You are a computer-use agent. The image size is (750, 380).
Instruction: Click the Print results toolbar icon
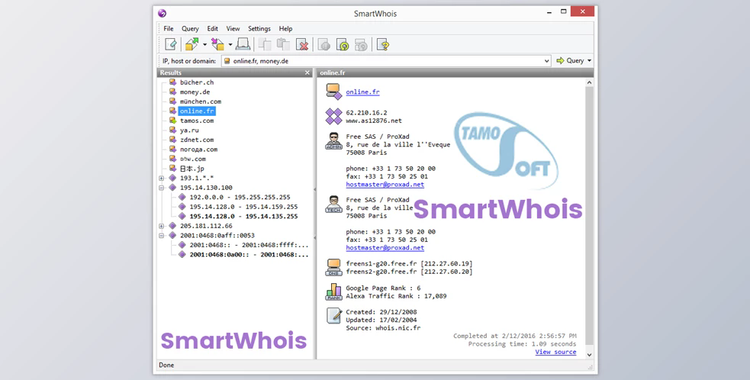243,45
